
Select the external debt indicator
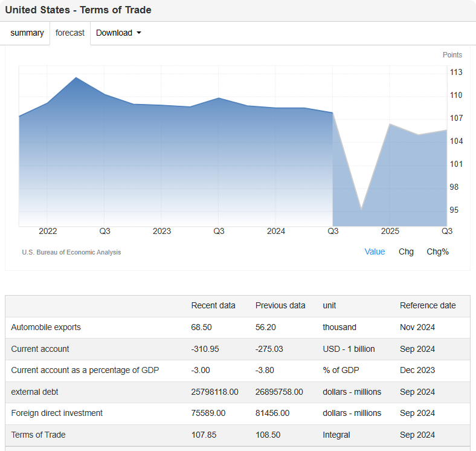[34, 392]
